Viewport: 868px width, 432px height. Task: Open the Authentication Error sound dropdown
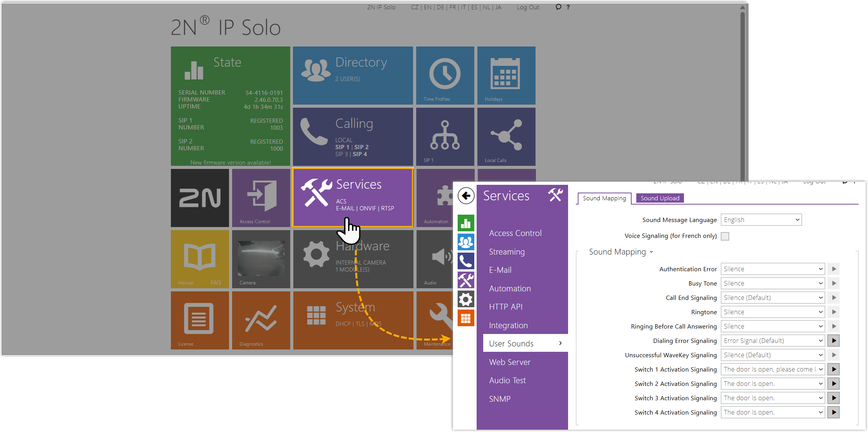[x=773, y=269]
